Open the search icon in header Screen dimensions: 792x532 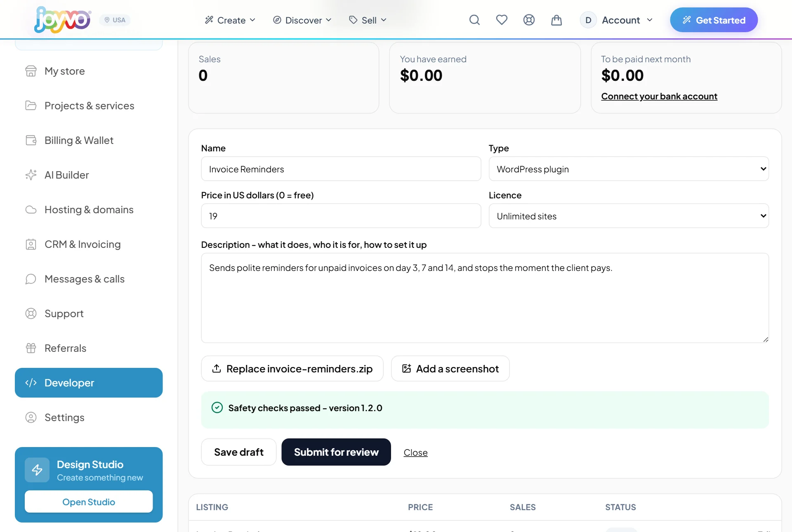474,20
